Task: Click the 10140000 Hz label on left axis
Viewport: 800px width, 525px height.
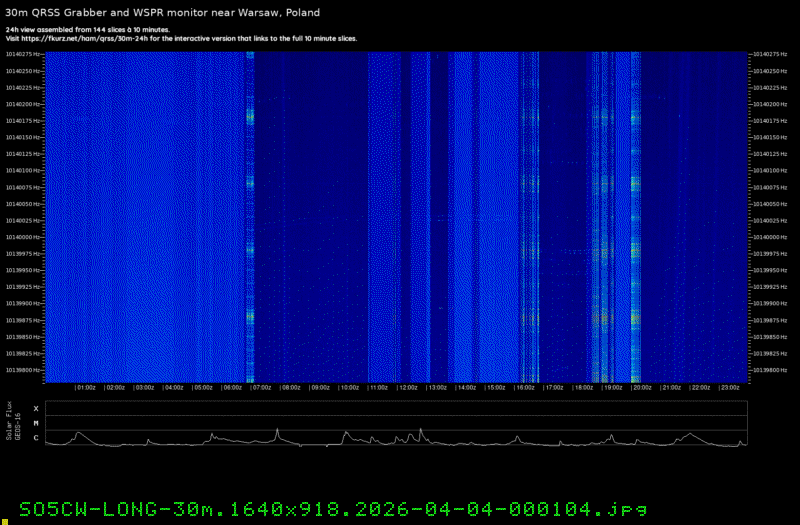Action: (24, 237)
